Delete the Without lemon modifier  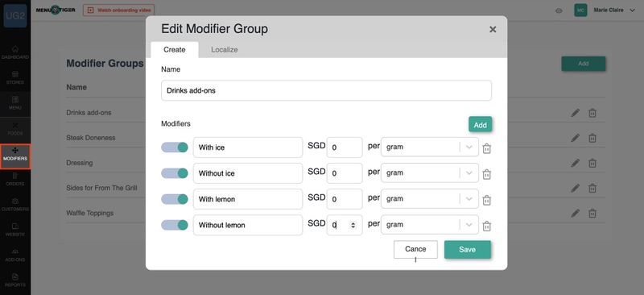pyautogui.click(x=487, y=226)
